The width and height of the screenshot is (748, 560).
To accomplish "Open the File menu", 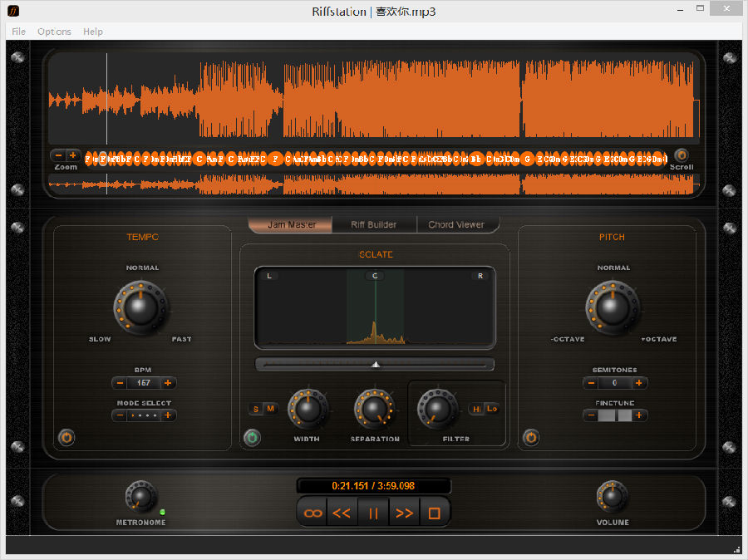I will click(x=18, y=32).
